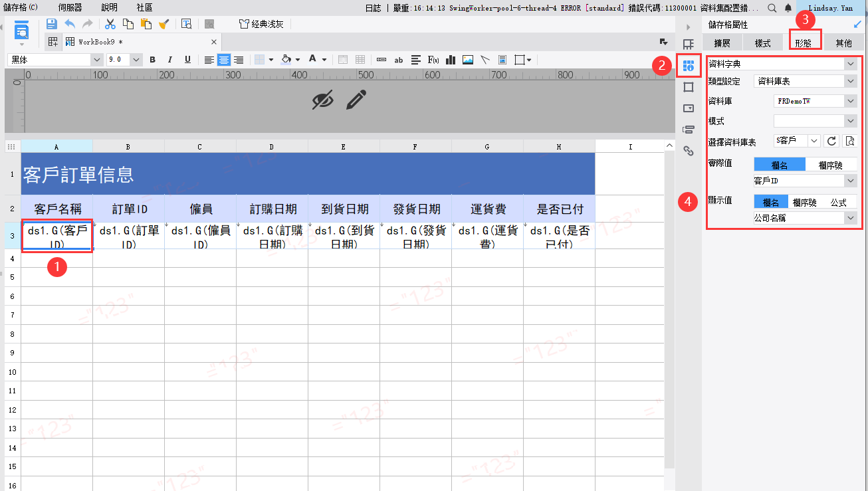Open the large template preview icon
This screenshot has width=868, height=491.
pos(21,31)
